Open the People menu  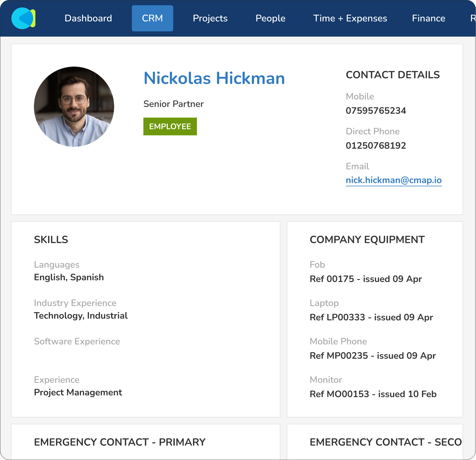point(270,18)
